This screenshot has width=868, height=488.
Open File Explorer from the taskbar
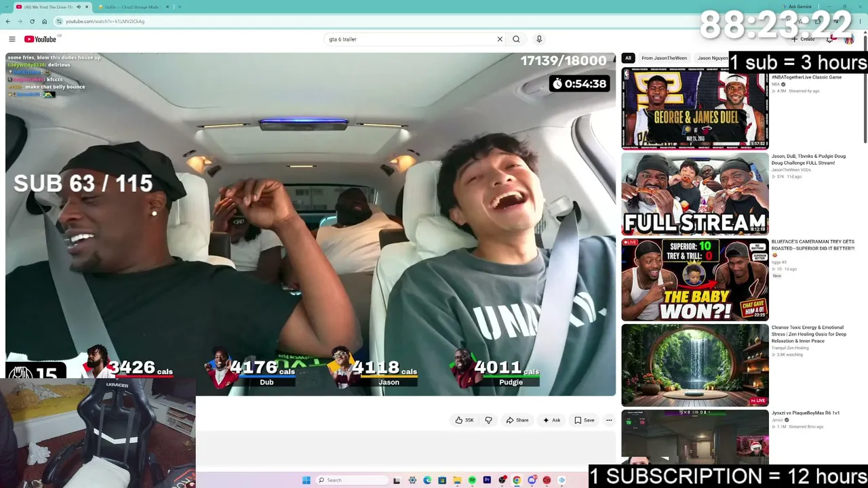tap(457, 480)
